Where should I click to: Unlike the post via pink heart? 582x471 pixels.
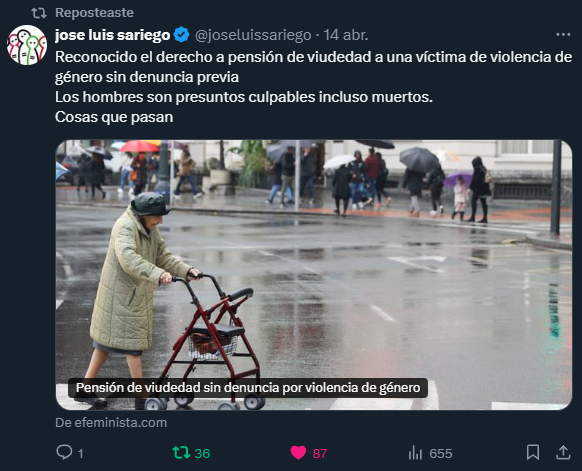pos(298,452)
